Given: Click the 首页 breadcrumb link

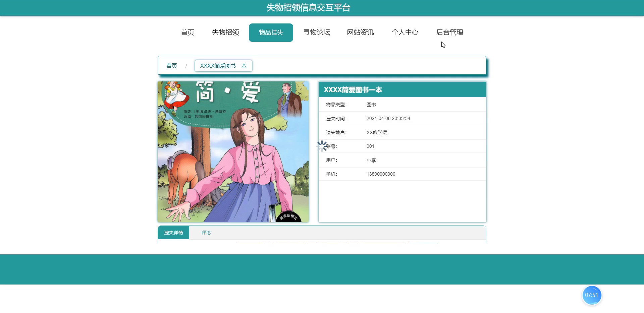Looking at the screenshot, I should point(172,66).
